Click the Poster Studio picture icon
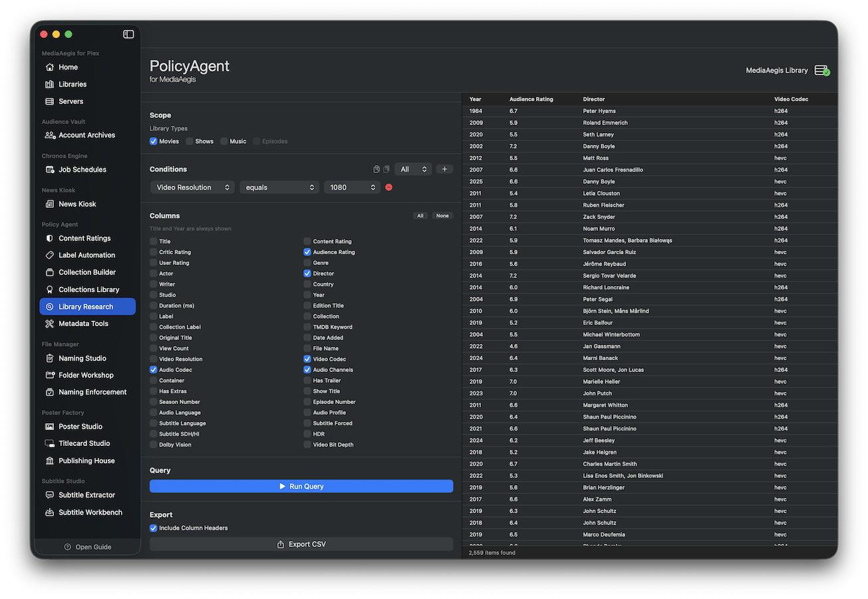 50,427
